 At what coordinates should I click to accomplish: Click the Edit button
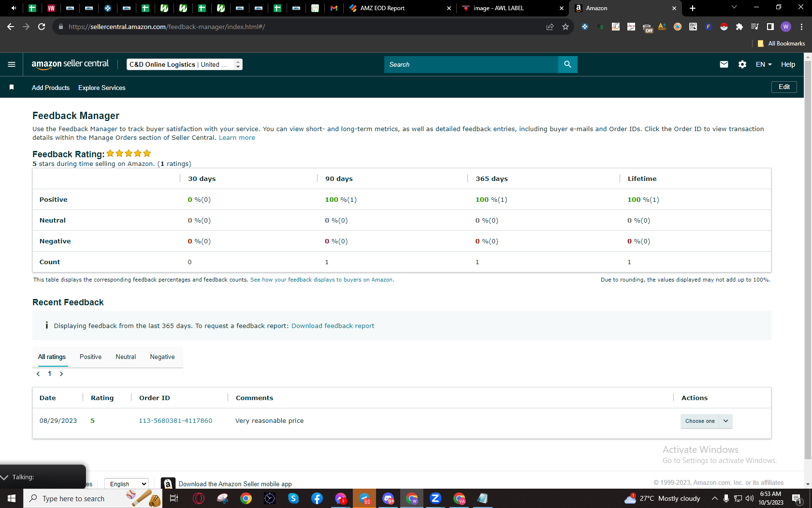click(x=784, y=87)
